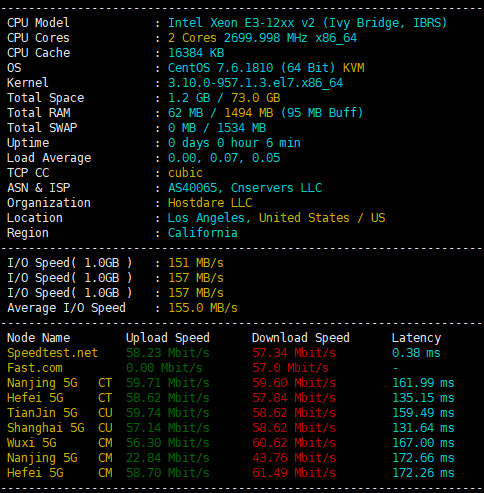Click the Fast.com node name
Image resolution: width=484 pixels, height=493 pixels.
pyautogui.click(x=35, y=368)
